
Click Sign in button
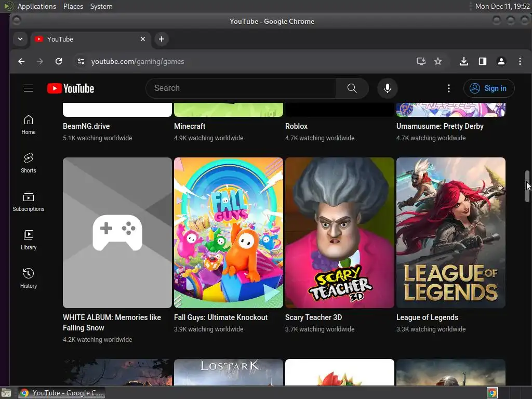click(x=489, y=88)
